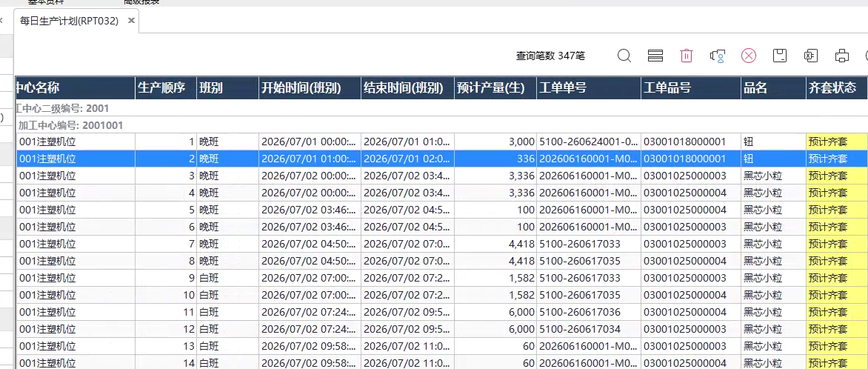Click production sequence cell 5
Image resolution: width=868 pixels, height=369 pixels.
click(x=165, y=210)
